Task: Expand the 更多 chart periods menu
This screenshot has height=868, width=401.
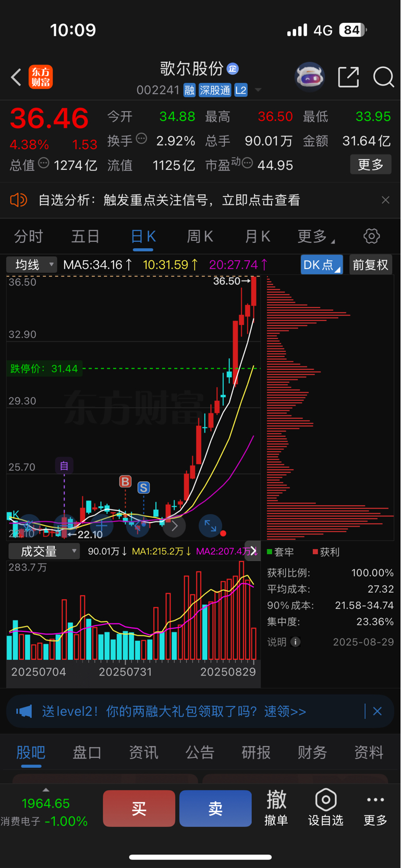Action: 315,237
